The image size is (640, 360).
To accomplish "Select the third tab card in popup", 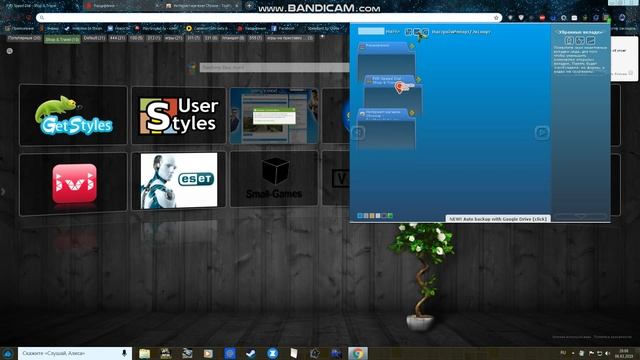I will [x=387, y=129].
